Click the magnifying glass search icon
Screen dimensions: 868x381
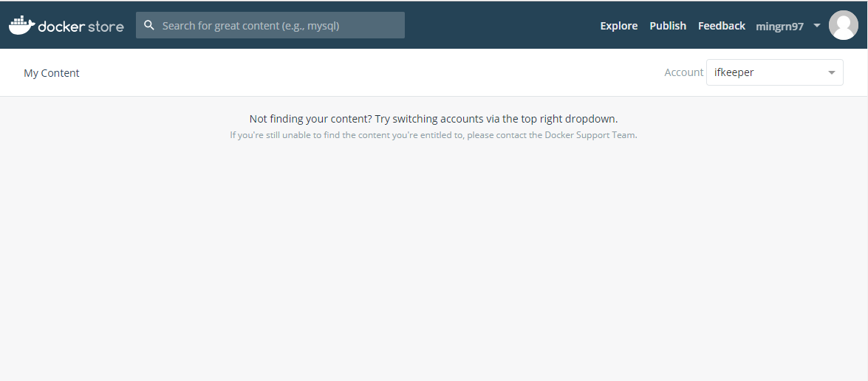pos(149,25)
